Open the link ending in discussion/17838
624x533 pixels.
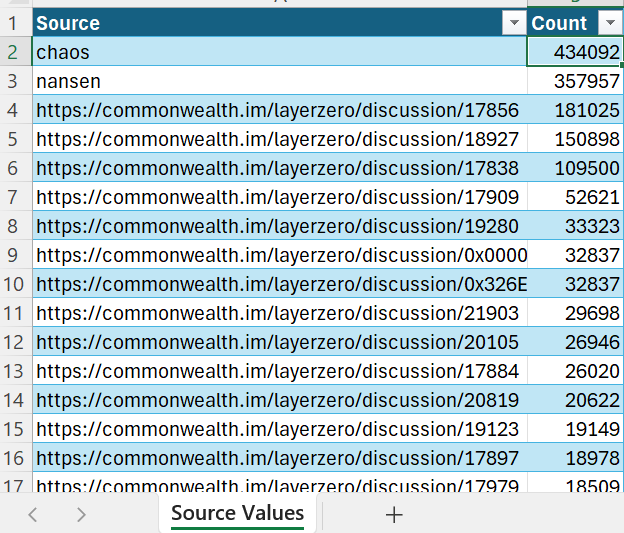[277, 168]
